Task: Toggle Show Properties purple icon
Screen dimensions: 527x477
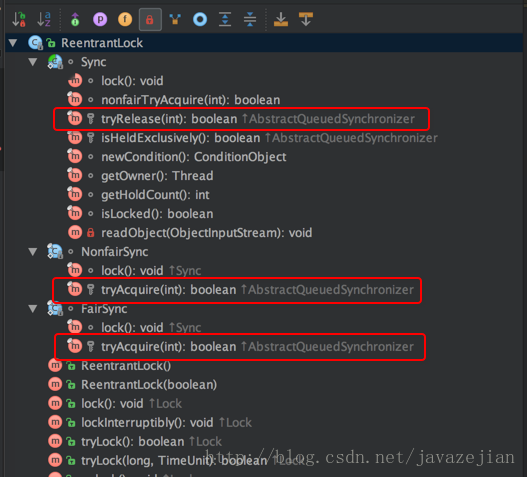Action: (100, 19)
